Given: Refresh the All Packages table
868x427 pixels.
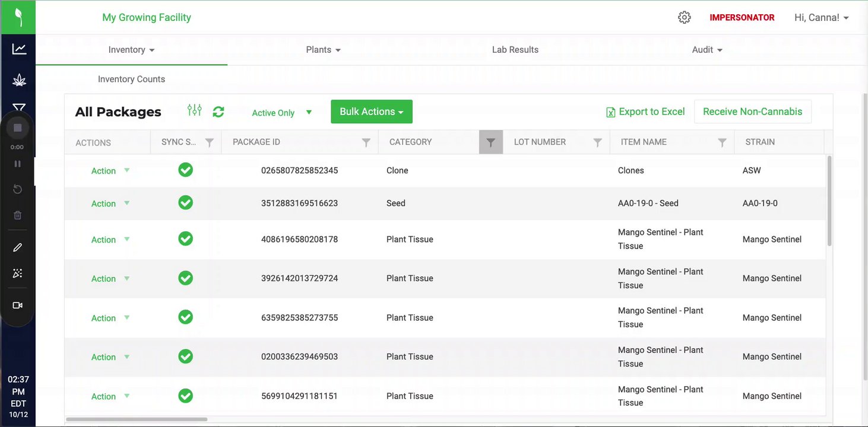Looking at the screenshot, I should [218, 111].
